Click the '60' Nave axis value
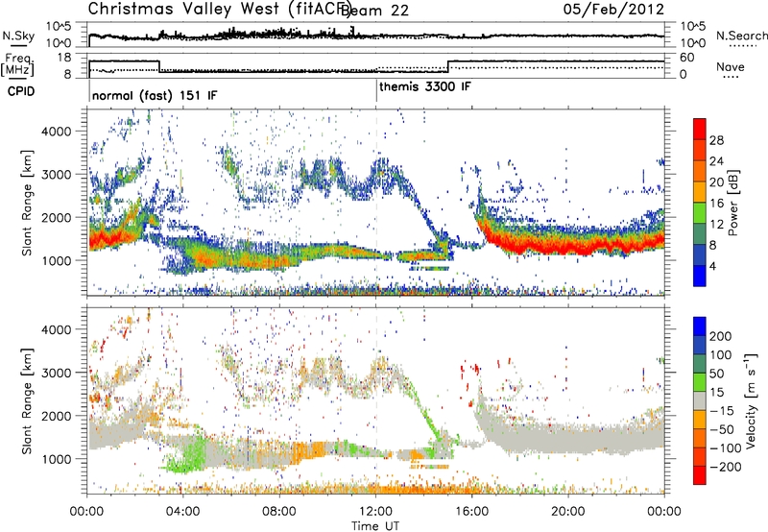 tap(687, 58)
